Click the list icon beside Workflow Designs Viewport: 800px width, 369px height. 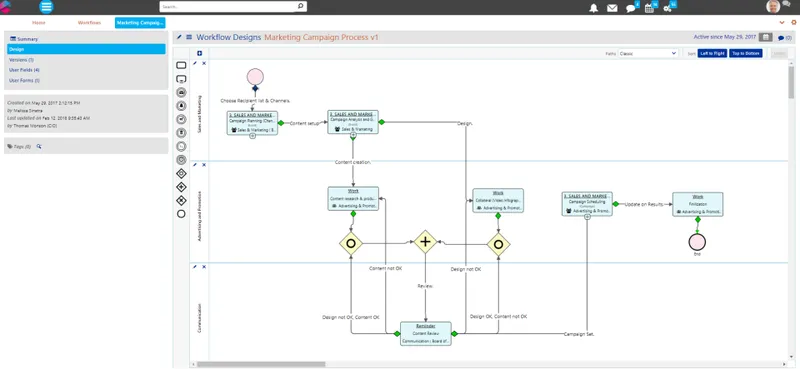pyautogui.click(x=189, y=37)
